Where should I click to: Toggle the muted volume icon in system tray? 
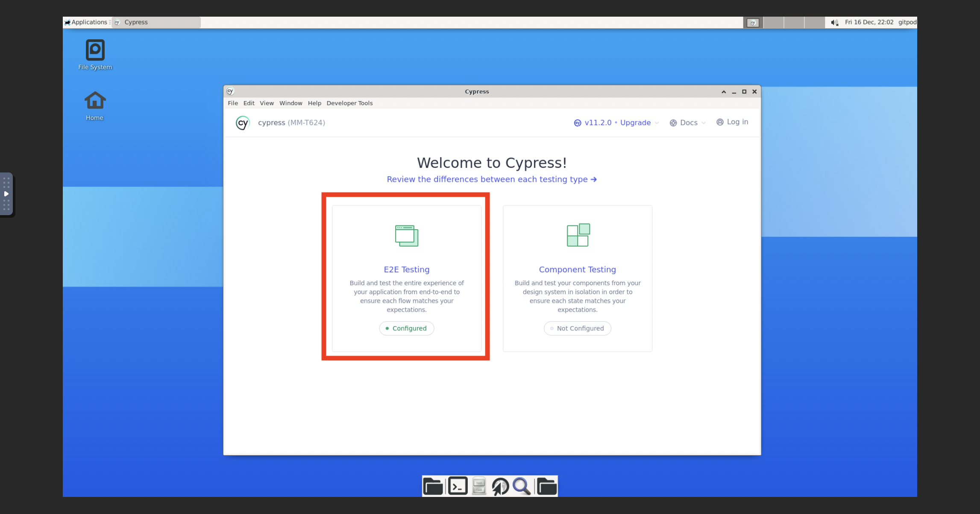click(833, 22)
